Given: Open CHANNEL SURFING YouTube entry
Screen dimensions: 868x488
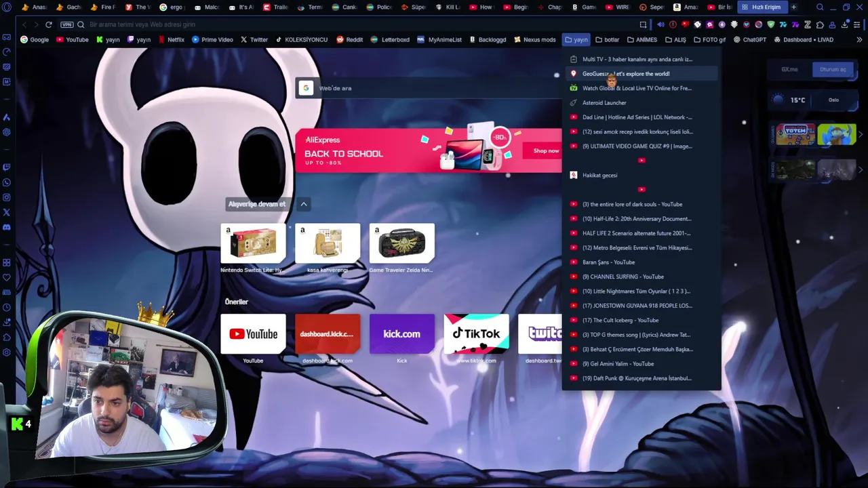Looking at the screenshot, I should tap(641, 277).
